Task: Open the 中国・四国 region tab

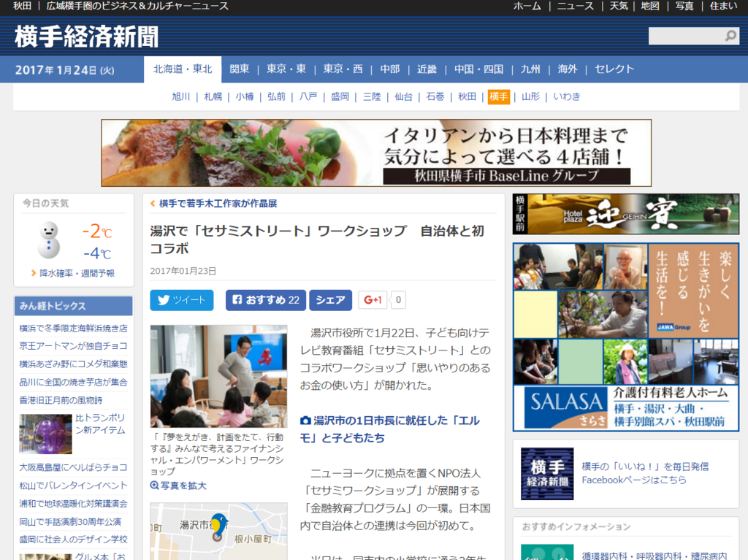Action: tap(479, 69)
